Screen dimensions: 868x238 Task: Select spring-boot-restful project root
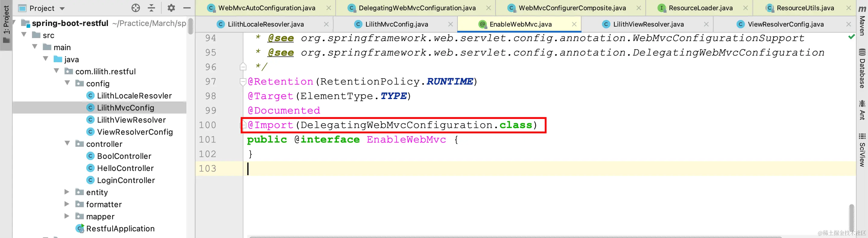pyautogui.click(x=70, y=23)
